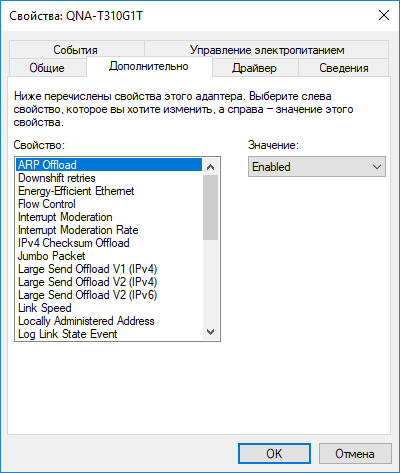Screen dimensions: 400x473
Task: Click the property list scroll up arrow
Action: (x=211, y=167)
